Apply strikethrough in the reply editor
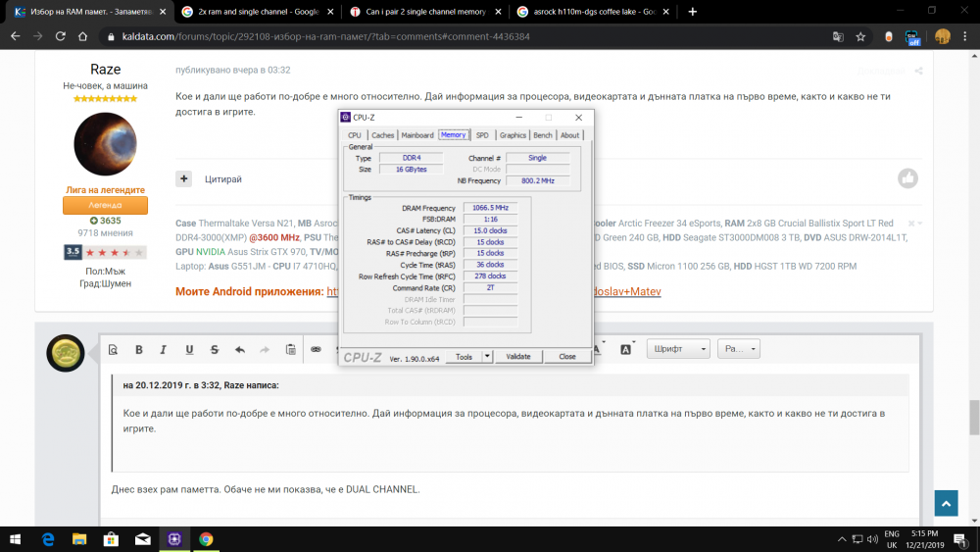Viewport: 980px width, 552px height. [x=215, y=349]
